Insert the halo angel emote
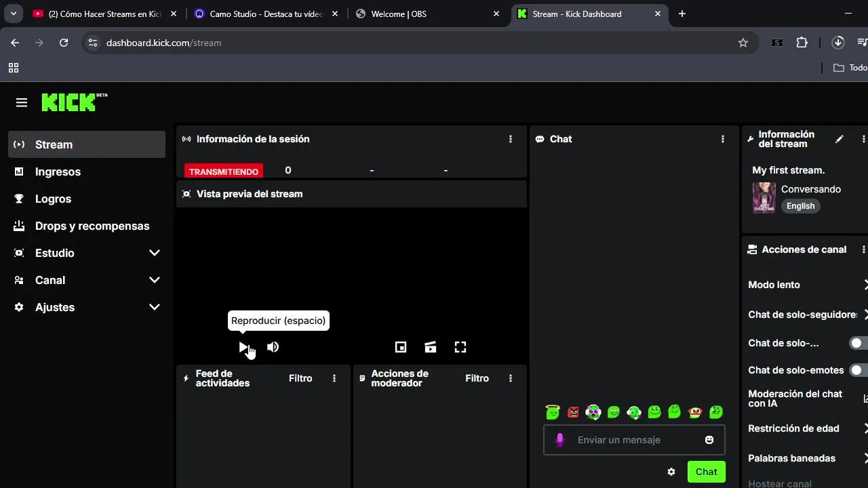This screenshot has width=868, height=488. click(x=553, y=411)
